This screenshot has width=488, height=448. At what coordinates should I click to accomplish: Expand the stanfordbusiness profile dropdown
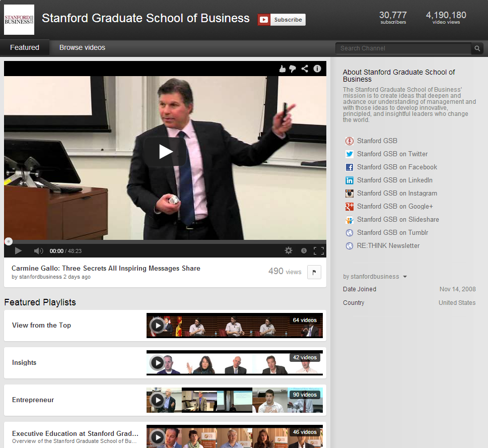(x=404, y=276)
